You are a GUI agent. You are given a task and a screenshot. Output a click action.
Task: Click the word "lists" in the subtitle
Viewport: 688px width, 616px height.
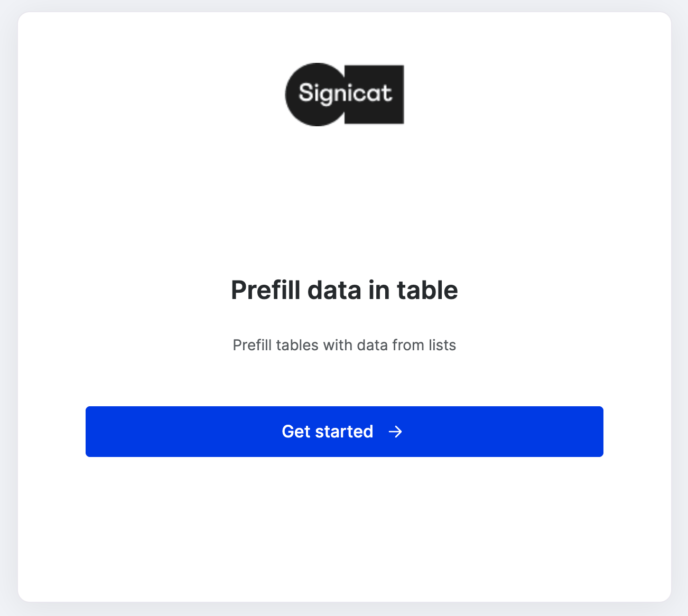442,345
